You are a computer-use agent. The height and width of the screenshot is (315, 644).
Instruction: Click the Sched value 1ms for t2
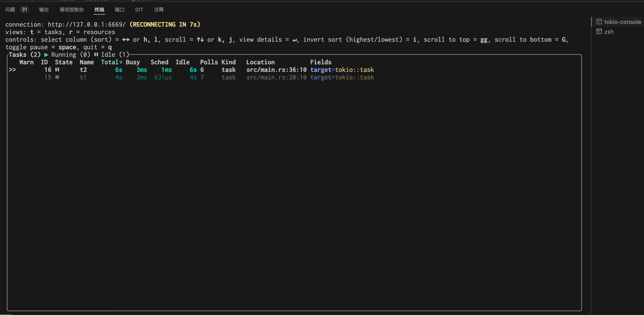(x=166, y=70)
